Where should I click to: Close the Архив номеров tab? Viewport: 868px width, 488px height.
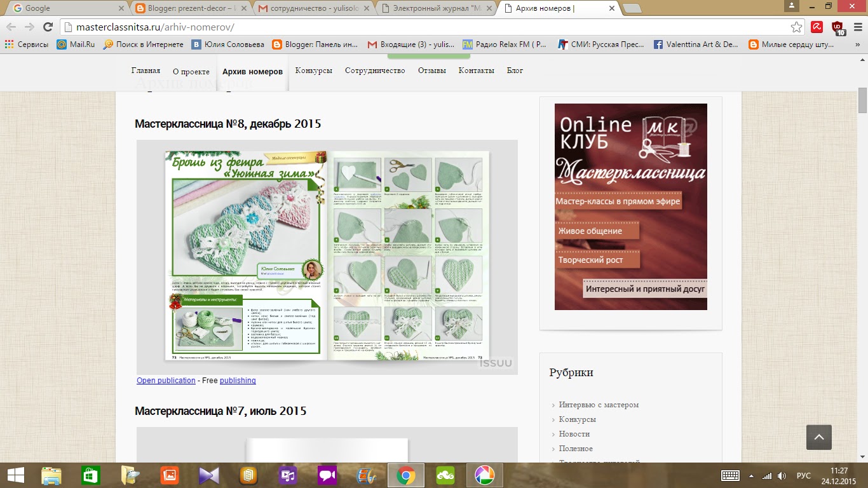tap(611, 8)
